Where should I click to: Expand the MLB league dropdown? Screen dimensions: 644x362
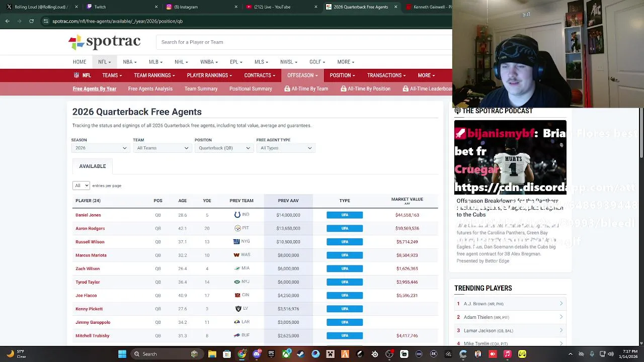tap(155, 62)
